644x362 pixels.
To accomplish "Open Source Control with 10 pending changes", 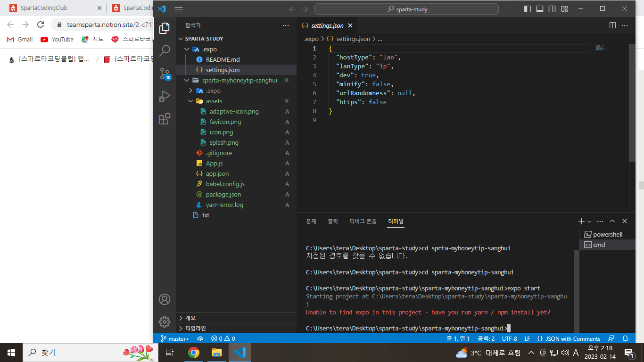I will tap(165, 74).
